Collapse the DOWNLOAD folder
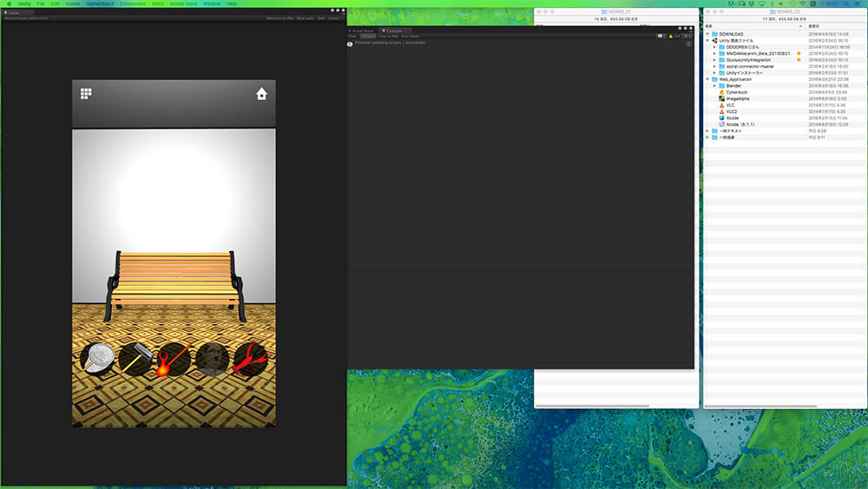The image size is (868, 489). point(707,34)
